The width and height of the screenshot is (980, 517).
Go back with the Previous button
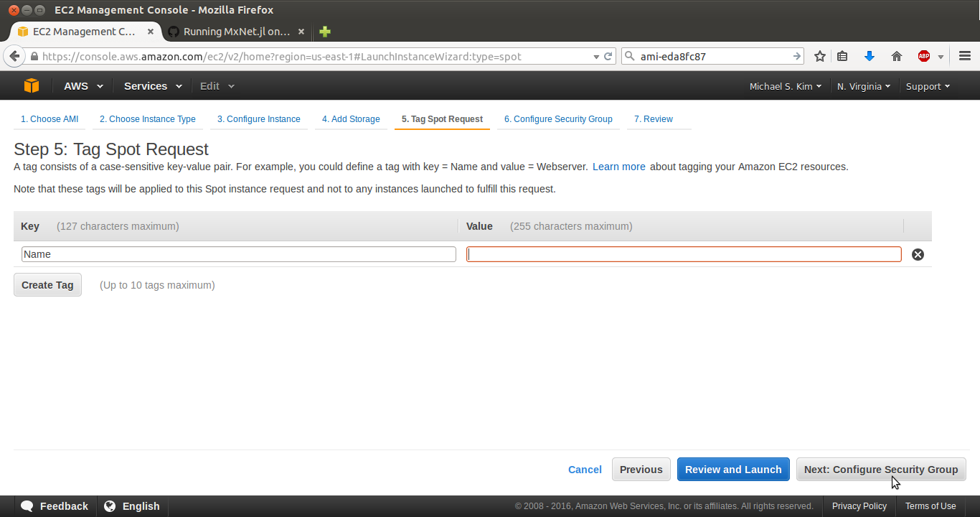[641, 470]
